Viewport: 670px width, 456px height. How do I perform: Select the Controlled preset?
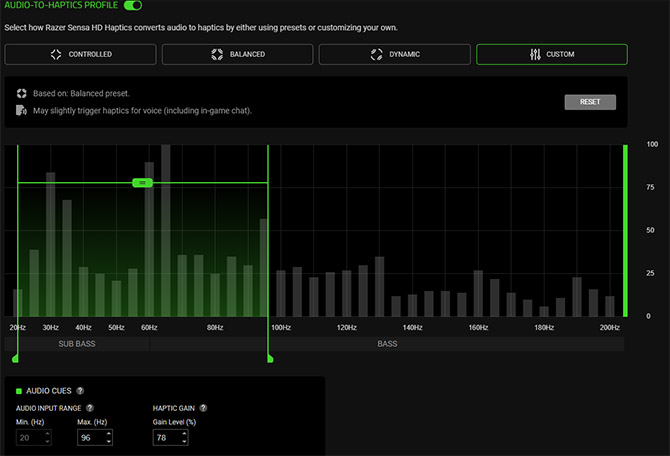(80, 54)
